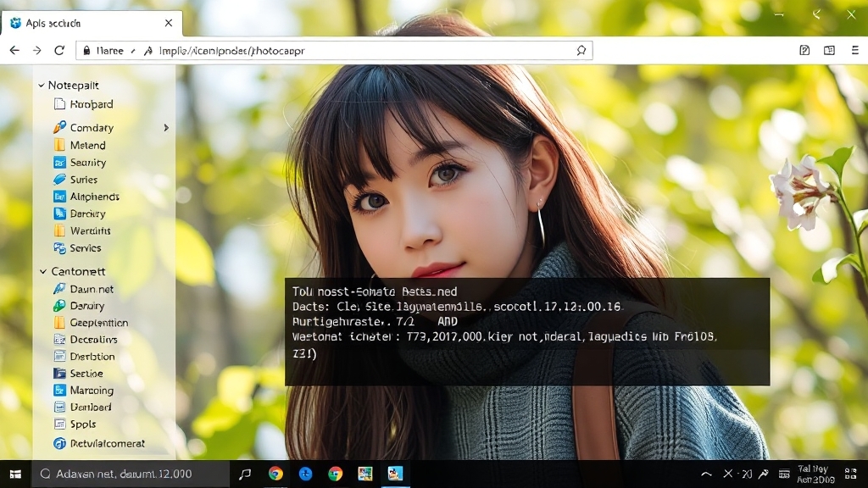Expand the Comdary submenu arrow
The image size is (868, 488).
click(x=166, y=128)
